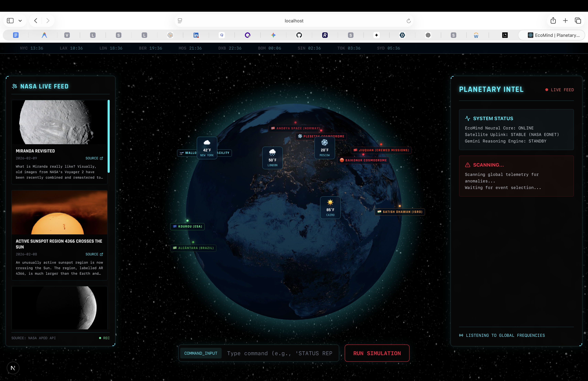588x381 pixels.
Task: Reload the localhost page
Action: click(408, 21)
